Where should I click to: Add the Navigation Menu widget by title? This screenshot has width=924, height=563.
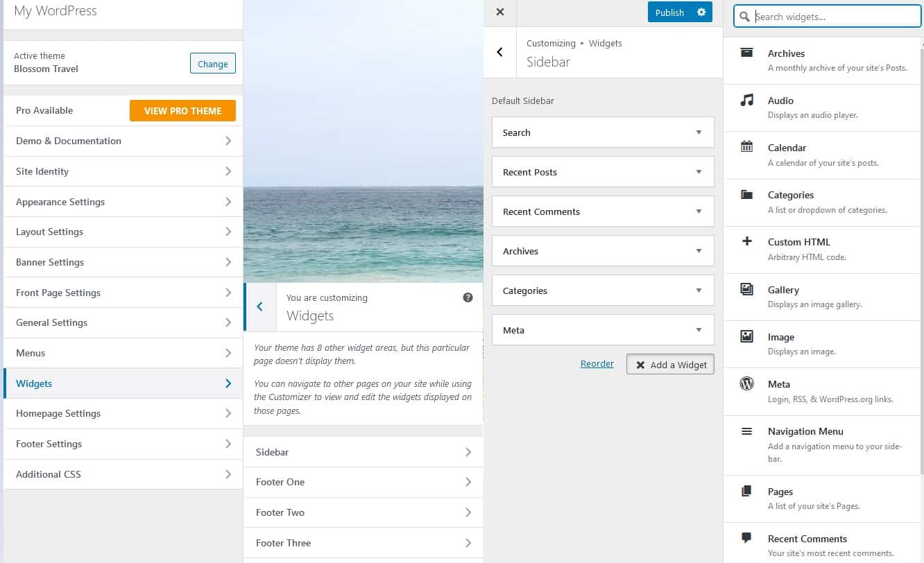tap(805, 431)
